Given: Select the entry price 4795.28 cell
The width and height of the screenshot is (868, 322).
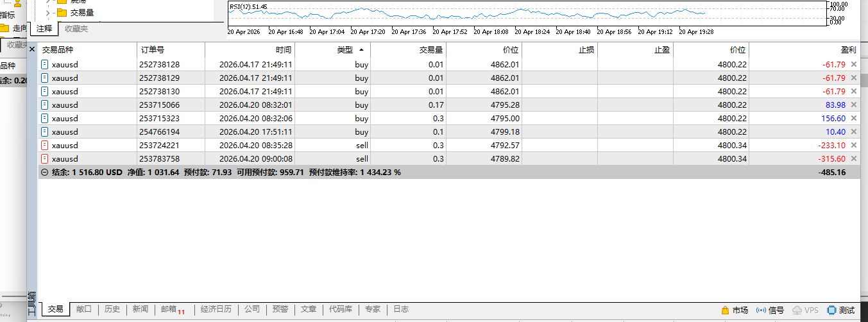Looking at the screenshot, I should pyautogui.click(x=484, y=105).
